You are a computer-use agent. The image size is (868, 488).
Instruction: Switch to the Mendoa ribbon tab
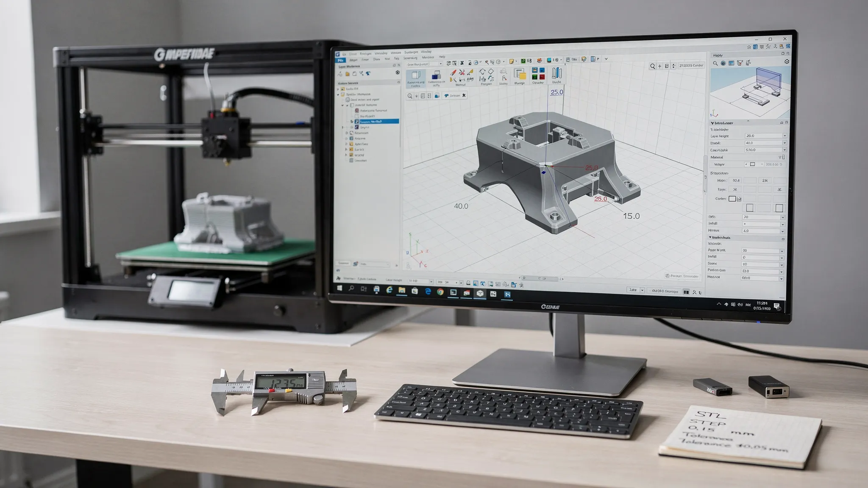pyautogui.click(x=428, y=57)
